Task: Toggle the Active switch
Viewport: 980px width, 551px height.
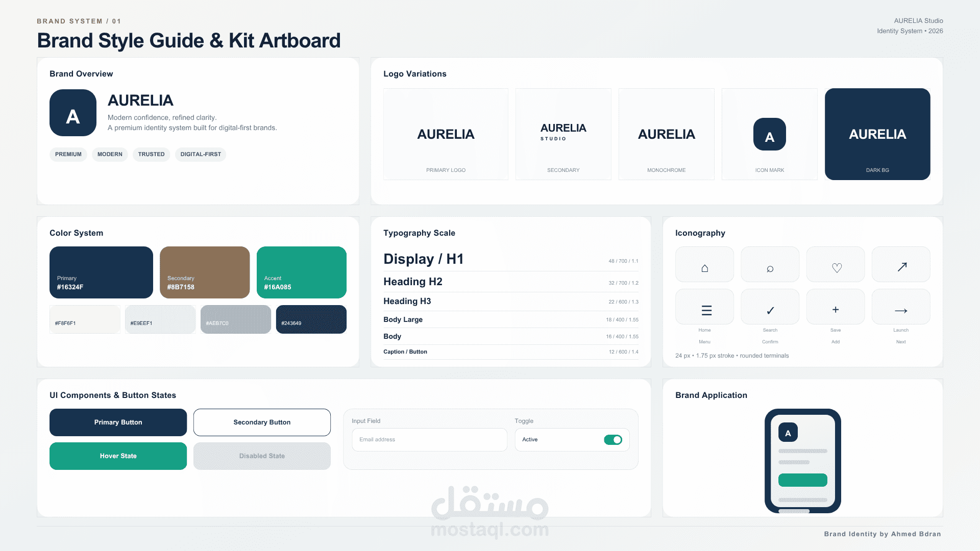Action: (613, 440)
